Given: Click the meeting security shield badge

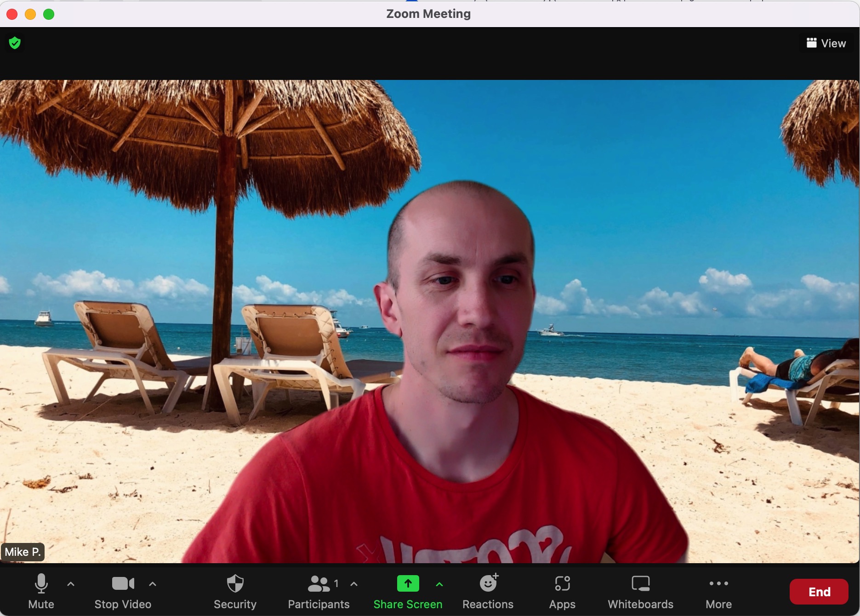Looking at the screenshot, I should click(x=15, y=42).
